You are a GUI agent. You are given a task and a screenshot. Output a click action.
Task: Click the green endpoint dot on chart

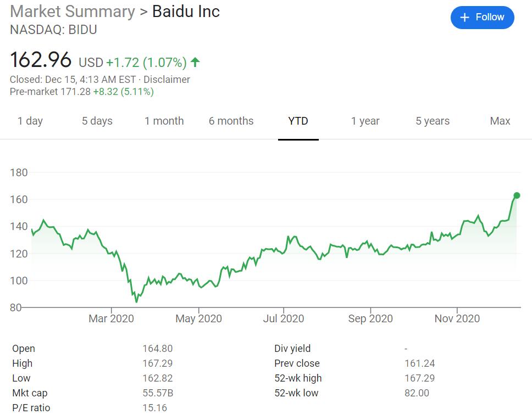(517, 195)
